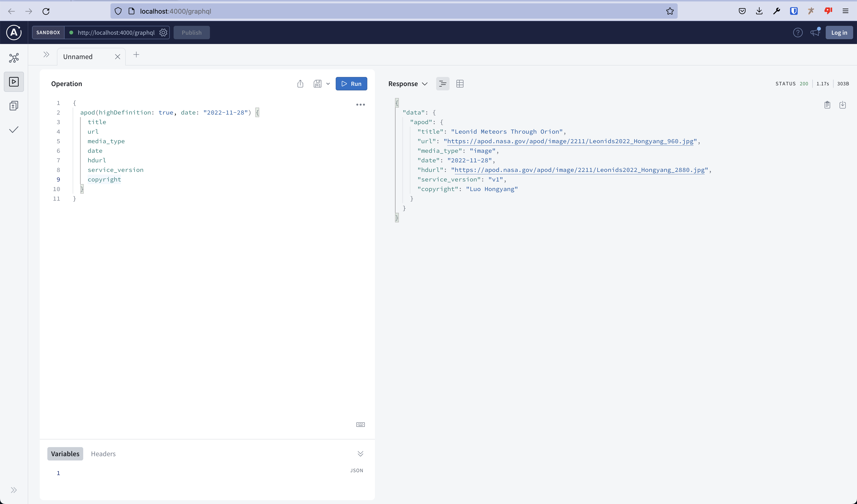The height and width of the screenshot is (504, 857).
Task: Open the Leonids2022_Hongyang_960.jpg url link
Action: 570,141
